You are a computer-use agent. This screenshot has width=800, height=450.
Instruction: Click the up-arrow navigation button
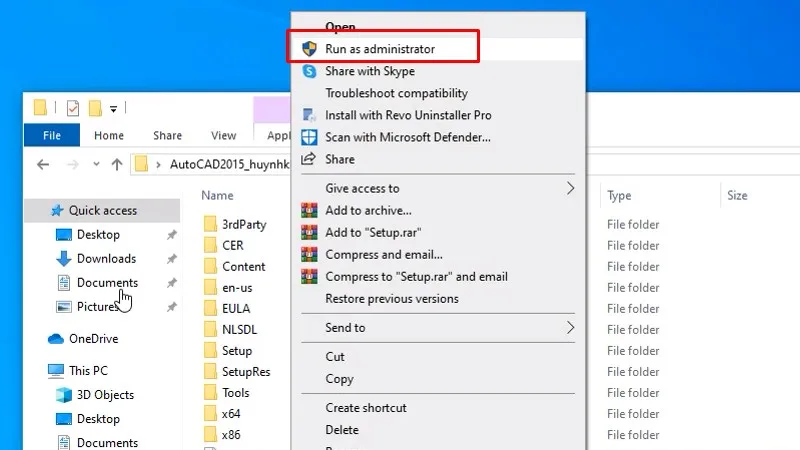(x=117, y=164)
